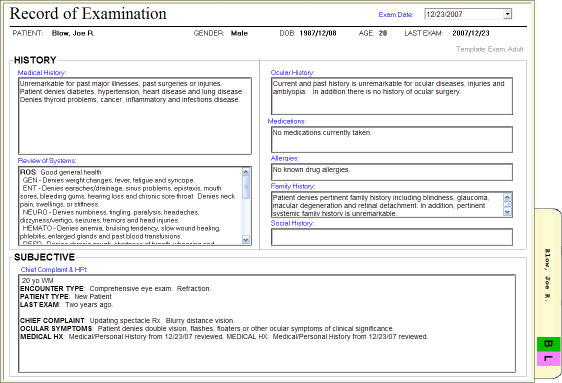Click the 'SUBJECTIVE' section heading
The image size is (562, 383).
(44, 257)
